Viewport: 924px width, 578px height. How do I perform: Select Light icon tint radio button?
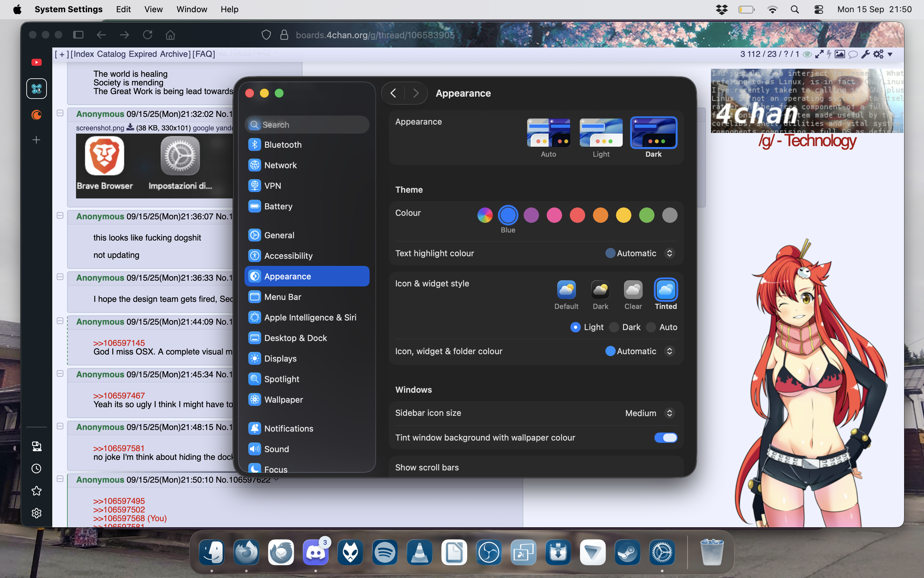(x=575, y=327)
